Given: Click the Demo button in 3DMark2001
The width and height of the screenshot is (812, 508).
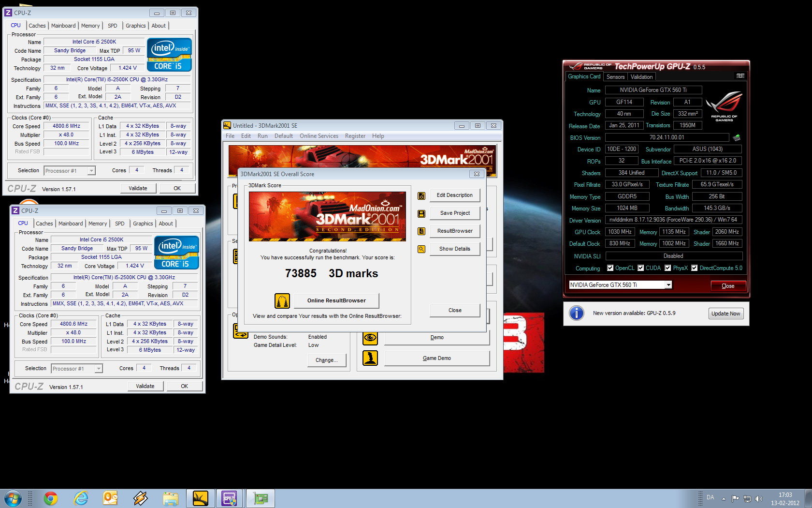Looking at the screenshot, I should [437, 338].
